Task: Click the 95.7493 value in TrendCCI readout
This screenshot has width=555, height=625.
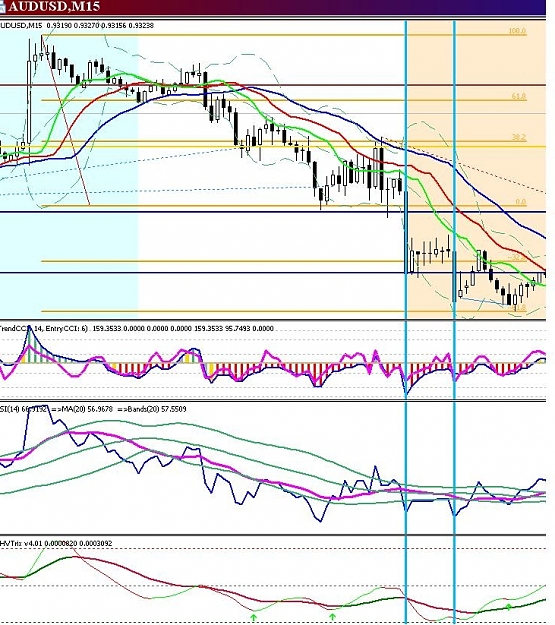Action: pos(239,328)
